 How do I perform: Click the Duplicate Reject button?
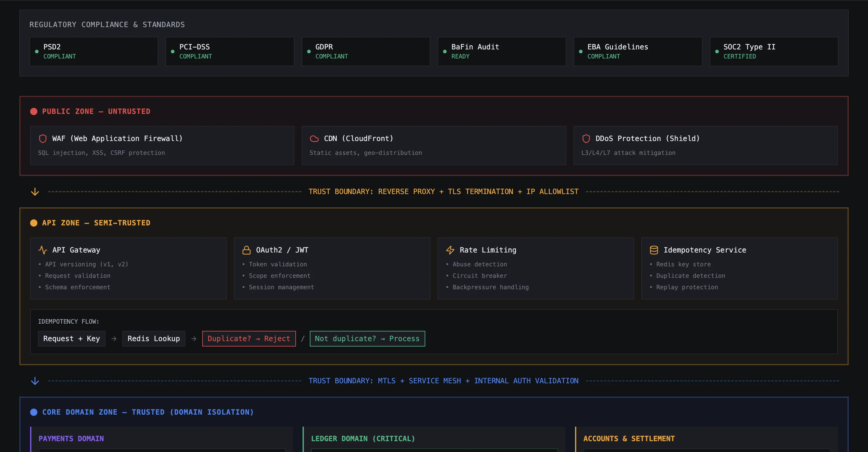pos(249,338)
